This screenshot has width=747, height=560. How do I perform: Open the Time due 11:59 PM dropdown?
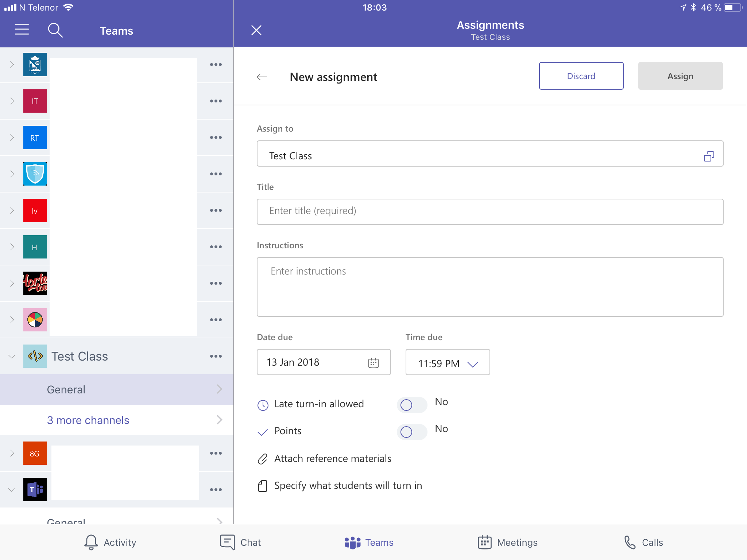448,363
